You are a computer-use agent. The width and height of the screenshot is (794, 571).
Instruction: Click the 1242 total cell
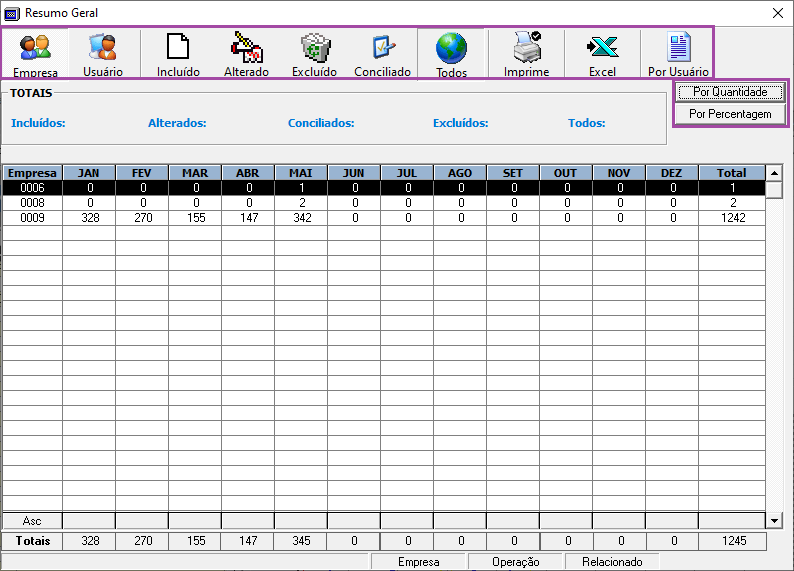click(733, 218)
